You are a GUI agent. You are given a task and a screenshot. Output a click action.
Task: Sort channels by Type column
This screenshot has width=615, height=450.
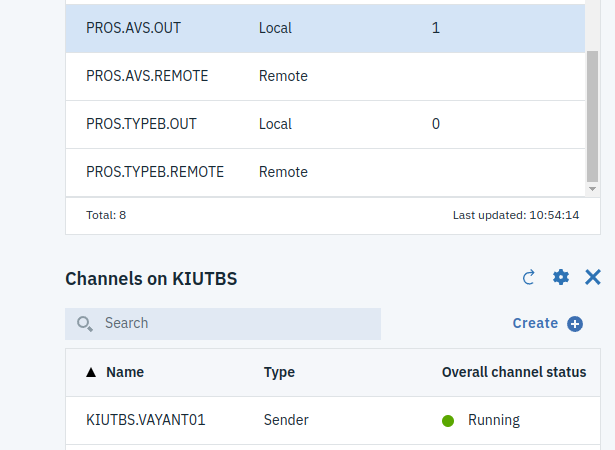coord(279,372)
